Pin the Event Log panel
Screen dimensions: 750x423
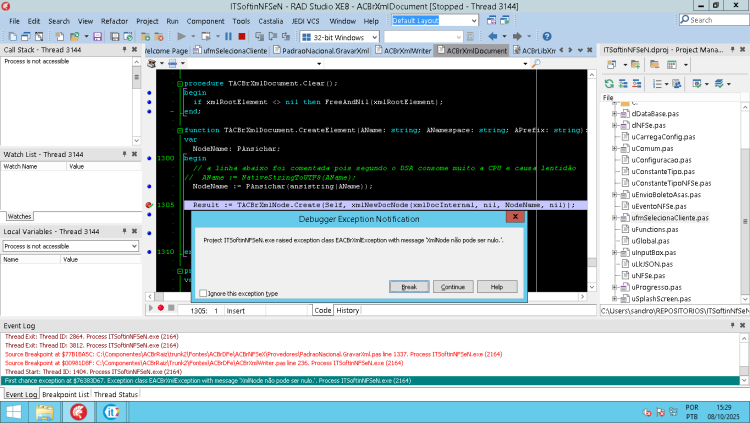732,325
